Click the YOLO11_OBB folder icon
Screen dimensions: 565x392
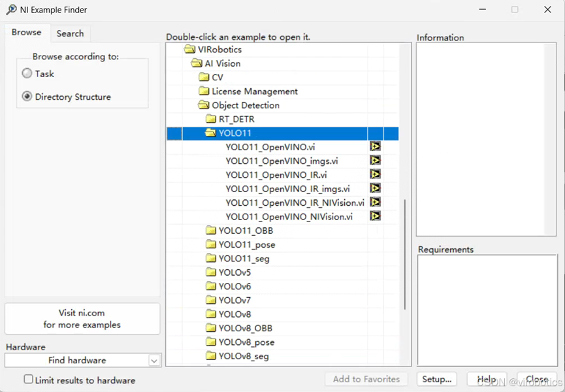coord(211,231)
